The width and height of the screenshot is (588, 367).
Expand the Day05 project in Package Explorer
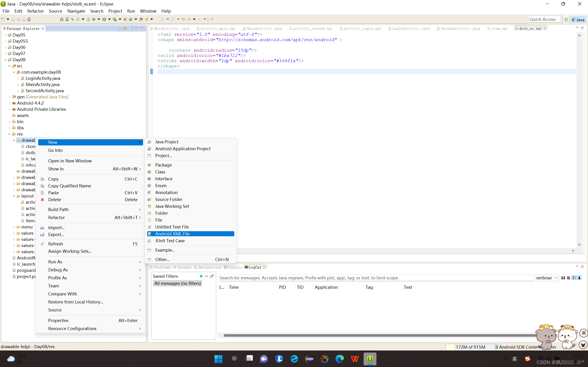(5, 35)
